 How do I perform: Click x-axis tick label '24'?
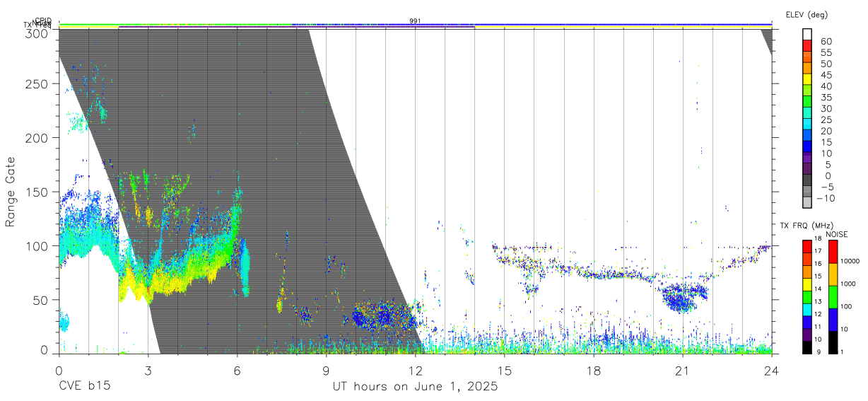tap(772, 371)
